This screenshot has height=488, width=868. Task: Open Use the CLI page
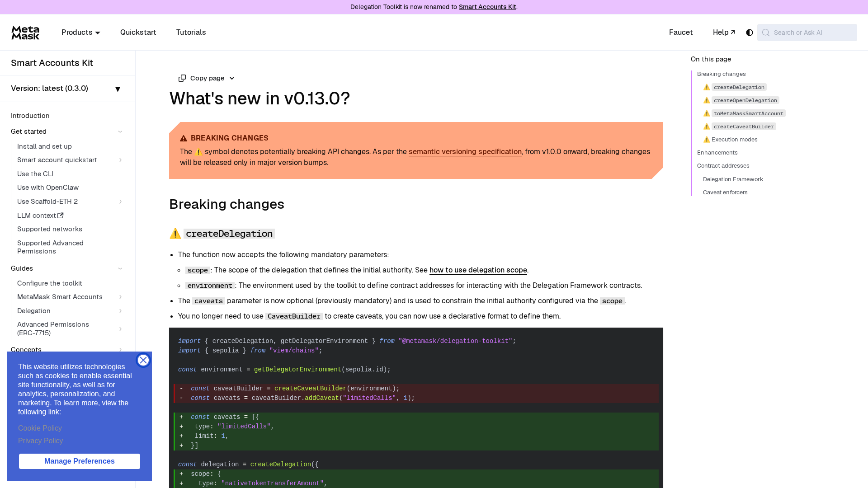(35, 174)
